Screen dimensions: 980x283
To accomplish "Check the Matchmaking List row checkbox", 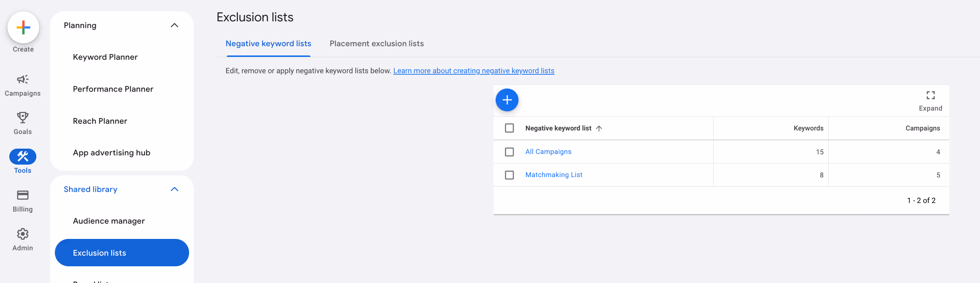I will click(509, 175).
